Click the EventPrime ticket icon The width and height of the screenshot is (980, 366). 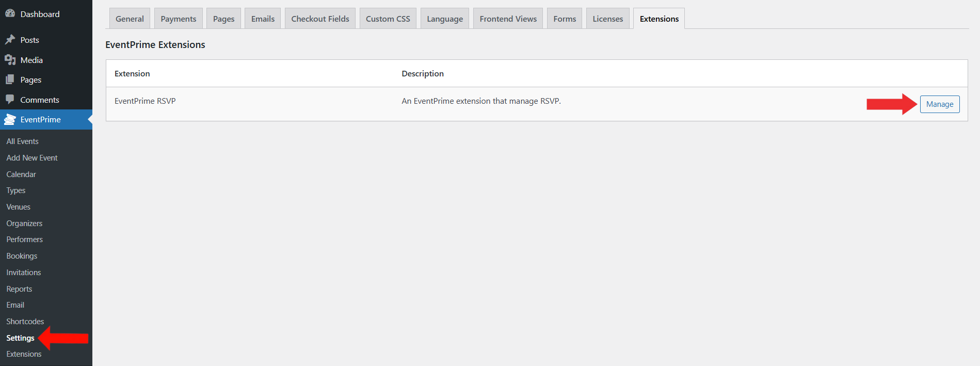[10, 119]
